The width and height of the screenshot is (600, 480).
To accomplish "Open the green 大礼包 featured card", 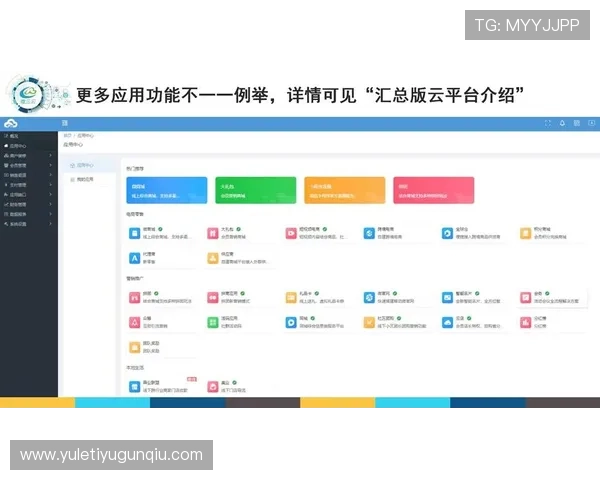I will pos(256,190).
